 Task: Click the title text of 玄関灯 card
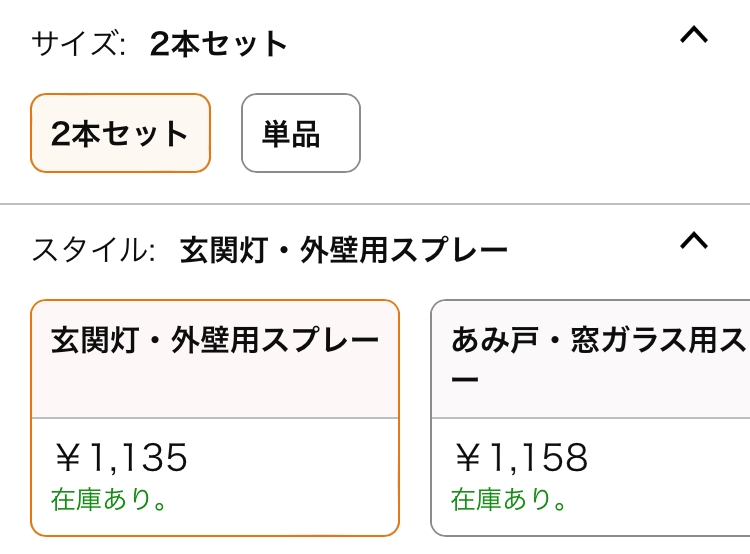coord(215,341)
